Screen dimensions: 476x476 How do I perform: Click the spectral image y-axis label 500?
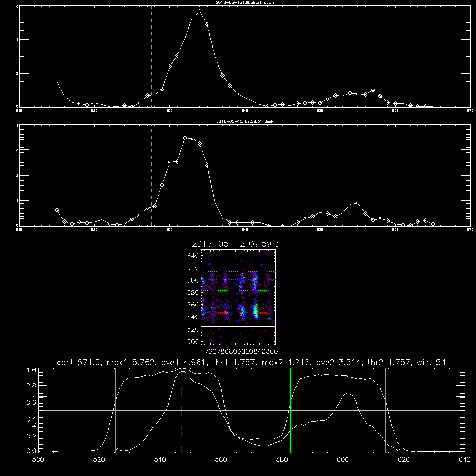(193, 341)
